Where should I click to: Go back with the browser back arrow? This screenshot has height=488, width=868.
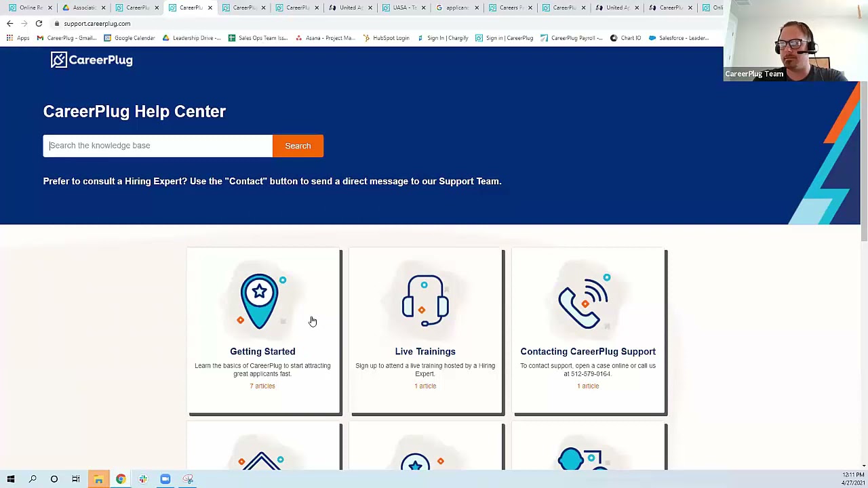(x=9, y=24)
